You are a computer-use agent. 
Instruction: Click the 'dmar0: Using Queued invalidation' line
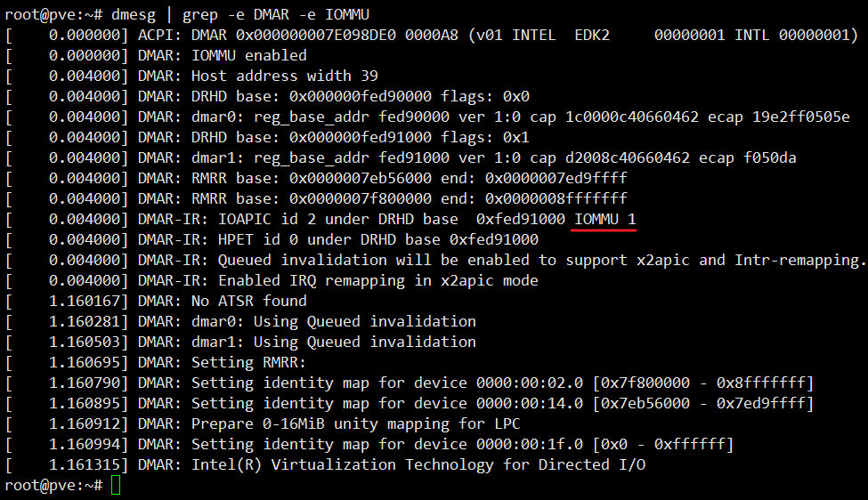tap(306, 321)
